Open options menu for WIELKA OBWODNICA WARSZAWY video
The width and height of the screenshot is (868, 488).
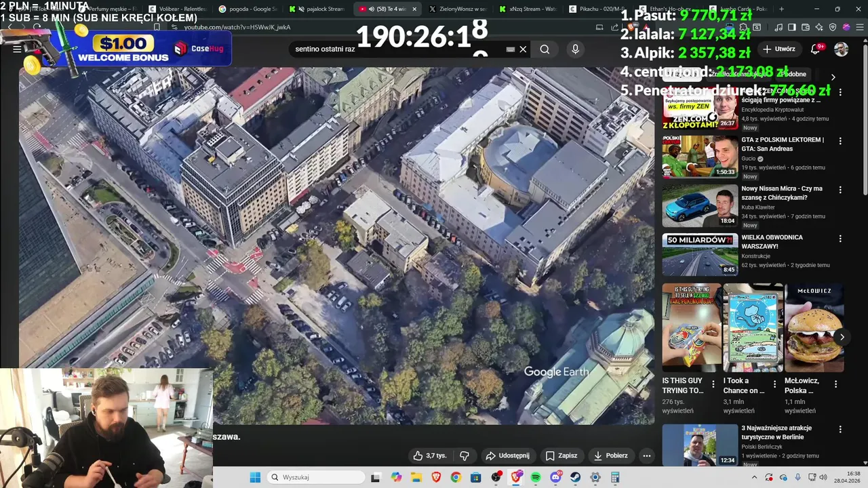[x=840, y=239]
